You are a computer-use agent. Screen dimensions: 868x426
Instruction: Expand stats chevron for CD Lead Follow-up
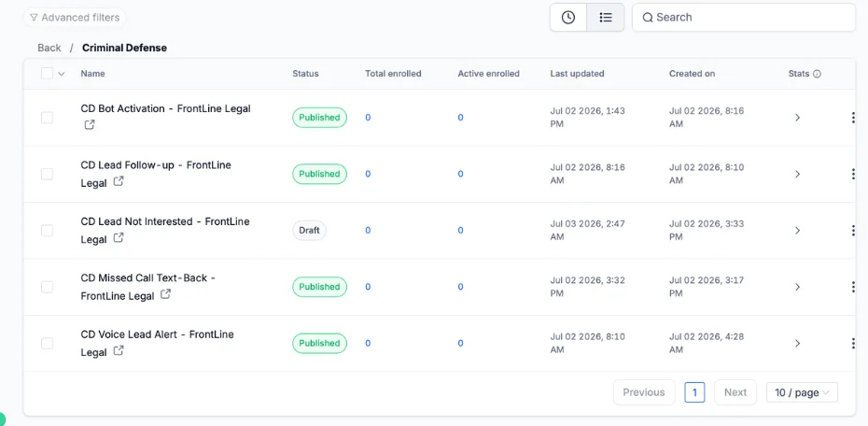click(797, 174)
